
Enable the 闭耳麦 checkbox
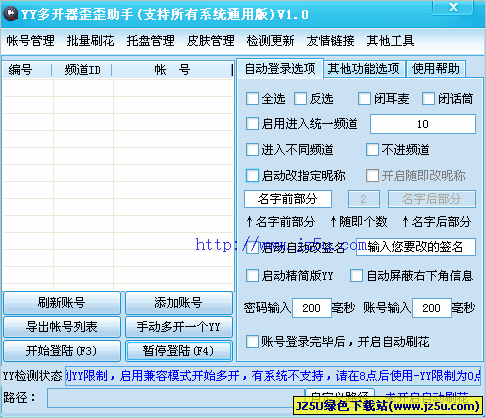pyautogui.click(x=364, y=99)
